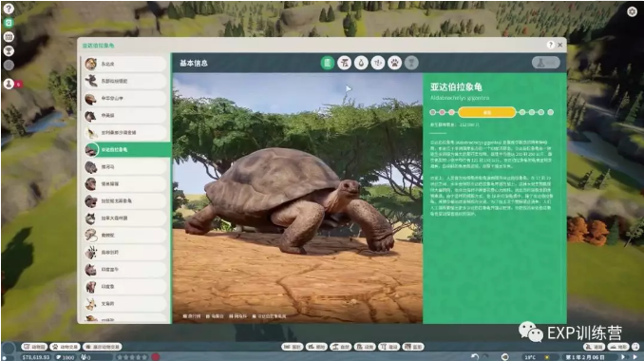Viewport: 644px width, 361px height.
Task: Click the redo arrow in status bar
Action: [486, 357]
